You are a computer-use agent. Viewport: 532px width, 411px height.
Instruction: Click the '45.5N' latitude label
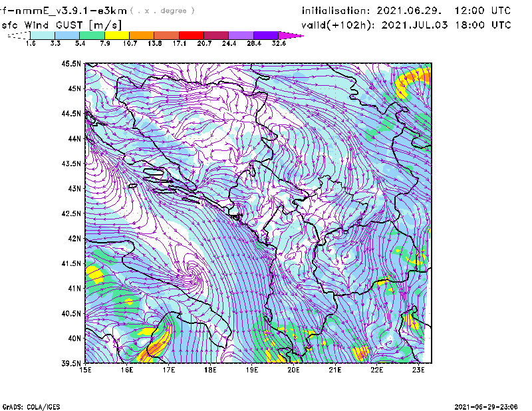(71, 63)
